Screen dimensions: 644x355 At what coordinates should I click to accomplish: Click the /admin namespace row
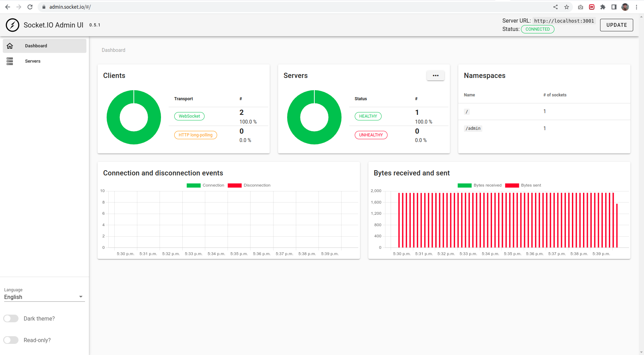coord(544,128)
